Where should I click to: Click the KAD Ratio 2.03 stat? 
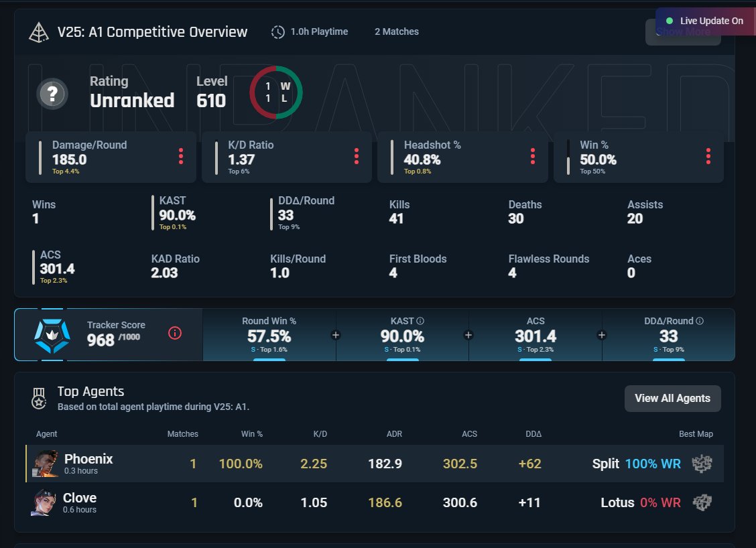click(x=175, y=266)
